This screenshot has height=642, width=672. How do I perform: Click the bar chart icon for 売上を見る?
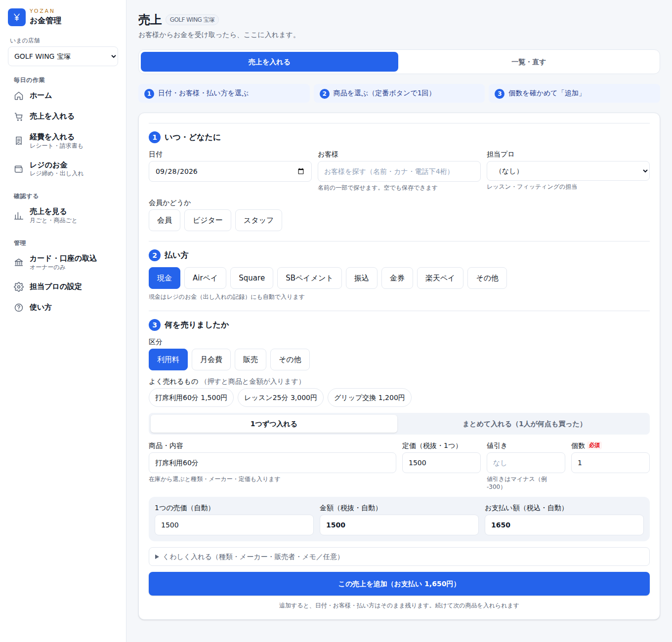pos(19,215)
